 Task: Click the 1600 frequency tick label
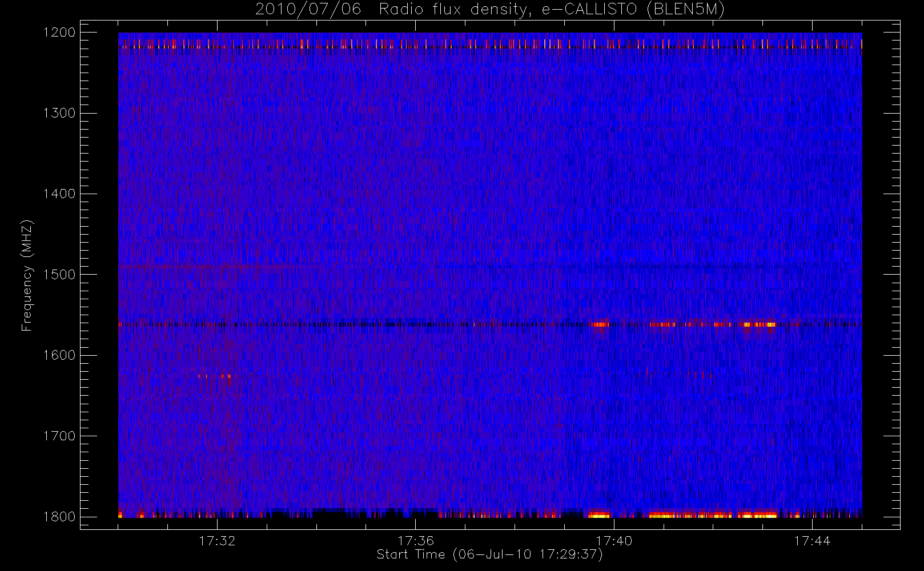(59, 355)
